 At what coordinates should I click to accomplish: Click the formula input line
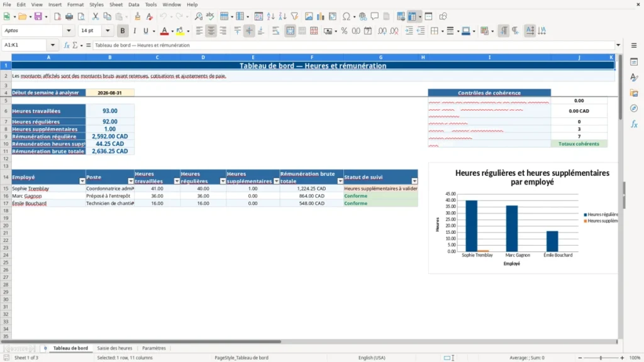353,45
